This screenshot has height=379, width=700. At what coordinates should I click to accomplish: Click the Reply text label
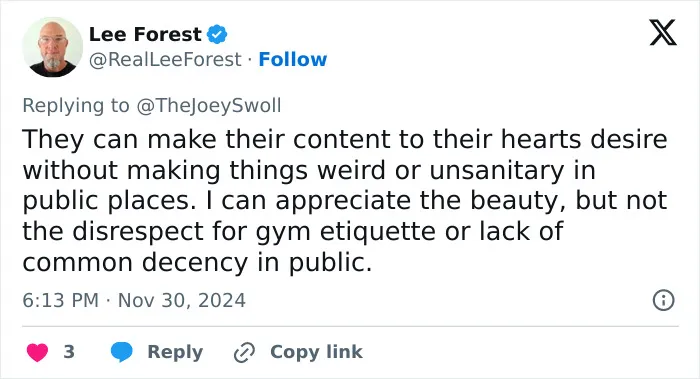(x=175, y=352)
